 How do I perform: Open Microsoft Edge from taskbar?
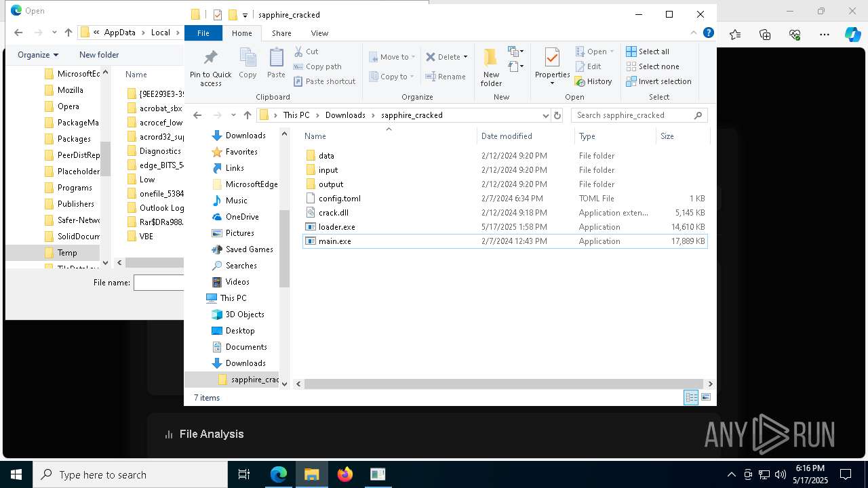[279, 474]
